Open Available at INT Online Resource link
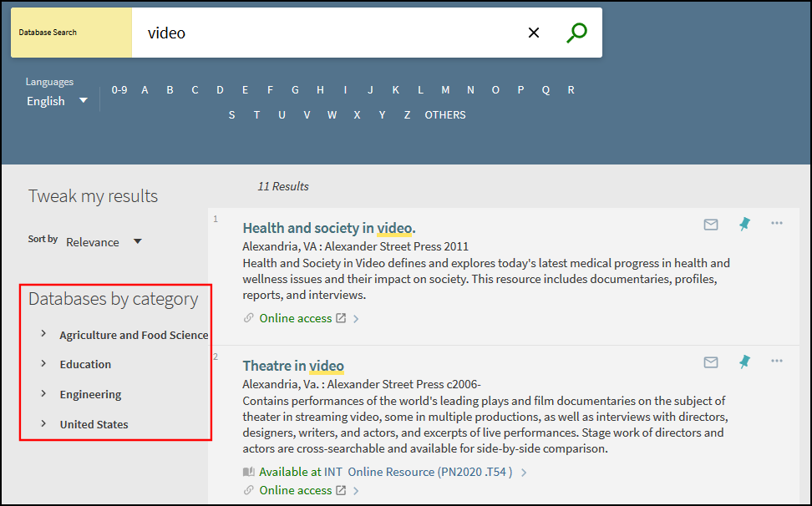This screenshot has height=506, width=812. point(385,472)
